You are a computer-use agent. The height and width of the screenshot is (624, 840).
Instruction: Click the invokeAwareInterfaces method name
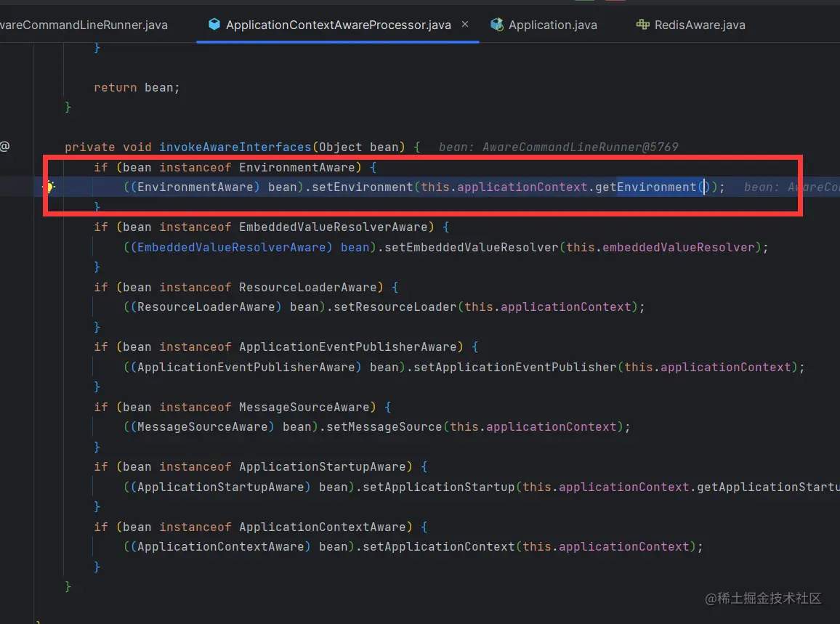tap(235, 147)
